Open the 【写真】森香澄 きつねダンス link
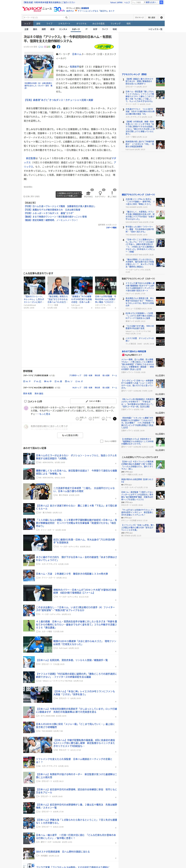The width and height of the screenshot is (186, 868). pos(58,100)
